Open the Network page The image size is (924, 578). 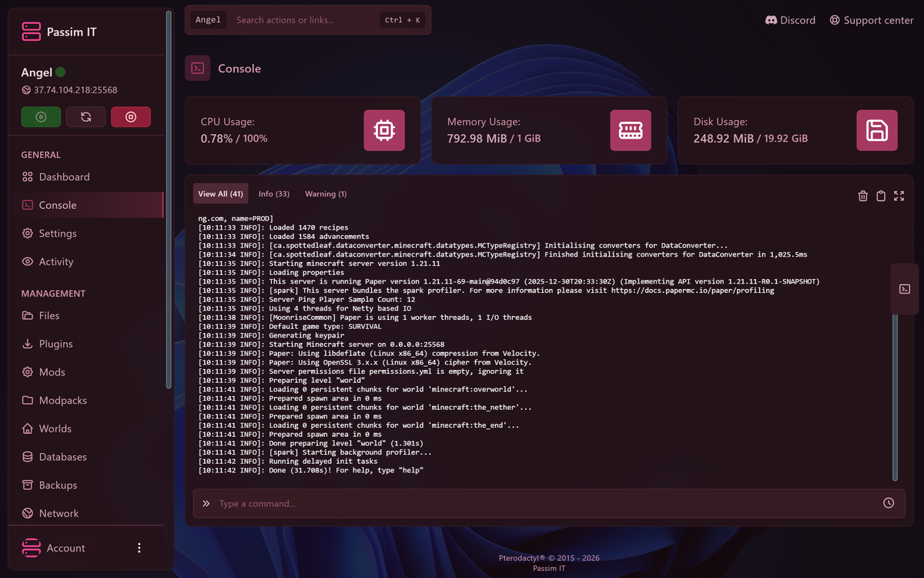(x=85, y=513)
